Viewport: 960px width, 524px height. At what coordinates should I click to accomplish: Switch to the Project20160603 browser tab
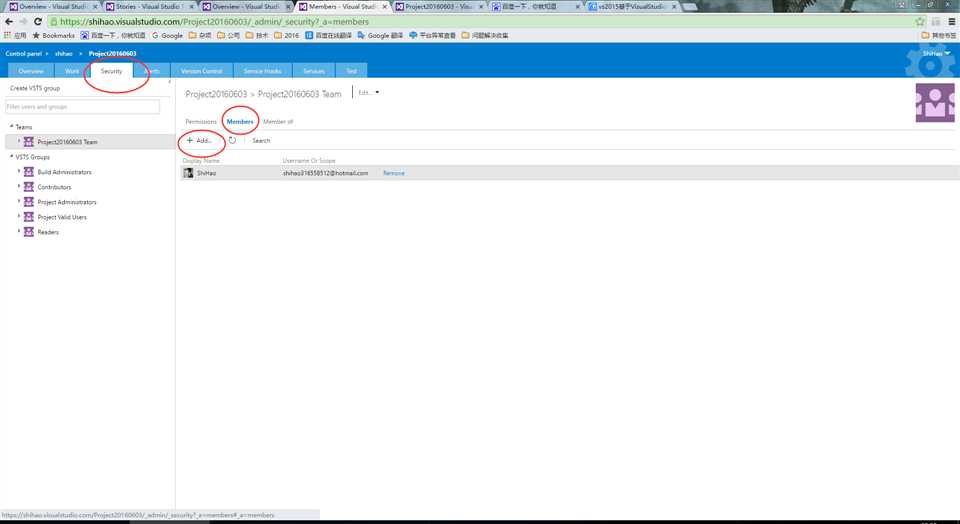pyautogui.click(x=440, y=6)
